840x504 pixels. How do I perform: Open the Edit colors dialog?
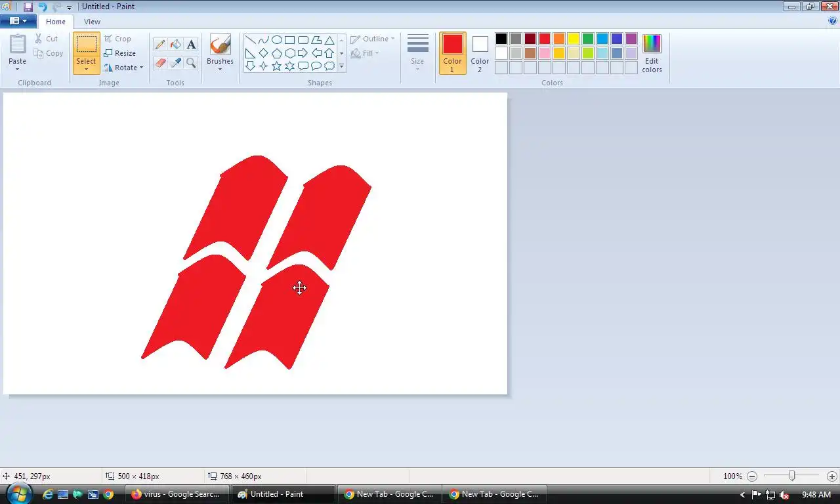coord(652,53)
